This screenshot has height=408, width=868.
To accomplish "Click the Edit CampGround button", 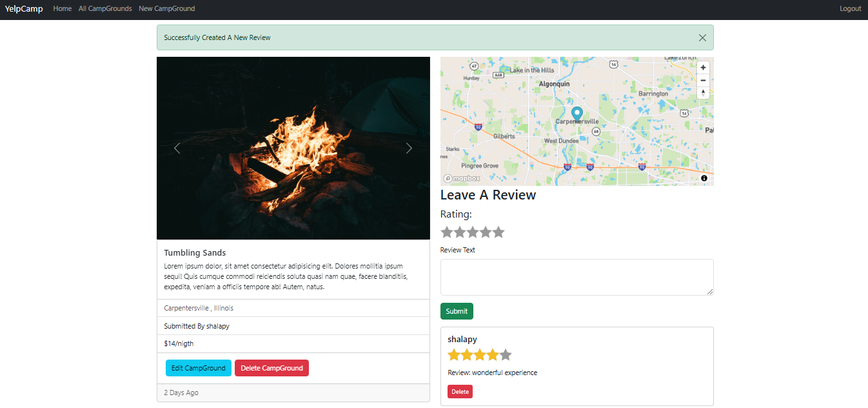I will click(x=199, y=368).
